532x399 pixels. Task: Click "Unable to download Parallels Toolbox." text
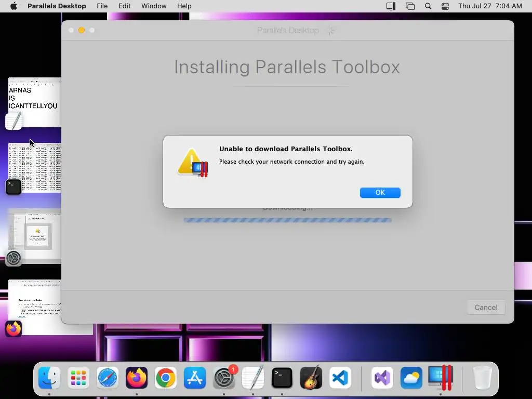pyautogui.click(x=286, y=149)
